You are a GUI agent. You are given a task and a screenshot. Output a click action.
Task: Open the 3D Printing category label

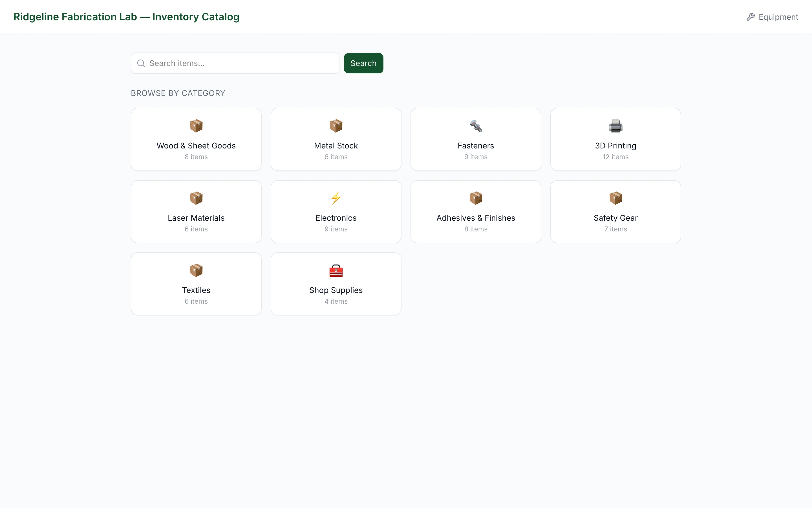point(615,145)
